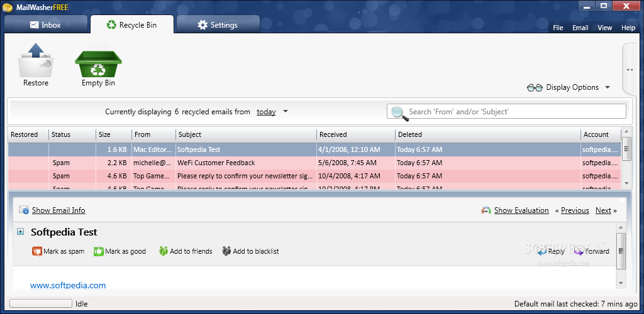The width and height of the screenshot is (644, 314).
Task: Select the Softpedia Test email row
Action: tap(314, 149)
